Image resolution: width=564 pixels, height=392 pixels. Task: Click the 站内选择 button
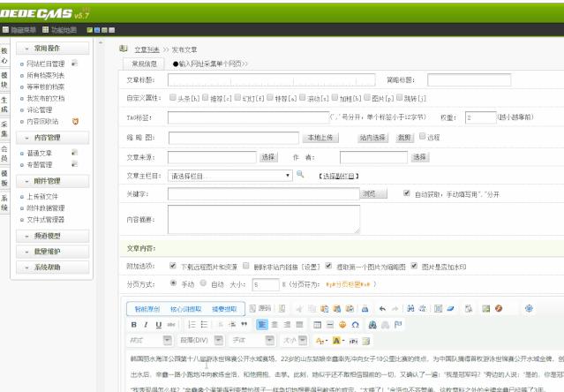coord(372,138)
